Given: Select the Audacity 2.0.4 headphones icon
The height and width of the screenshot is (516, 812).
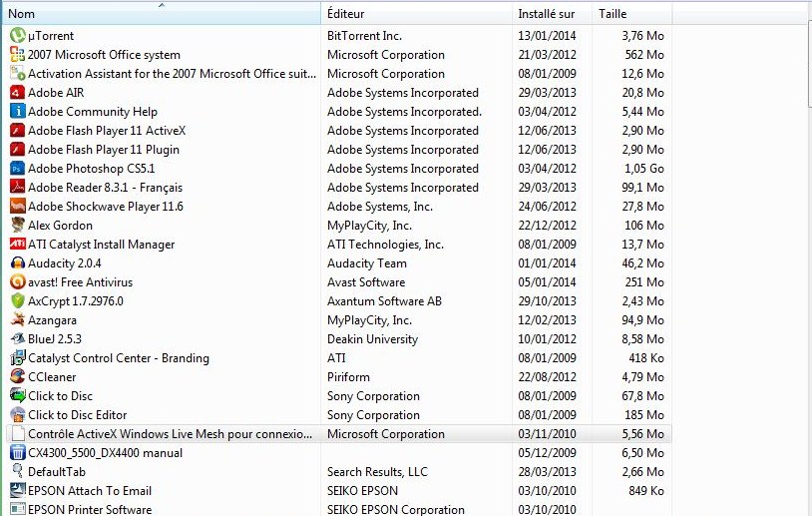Looking at the screenshot, I should click(x=18, y=263).
